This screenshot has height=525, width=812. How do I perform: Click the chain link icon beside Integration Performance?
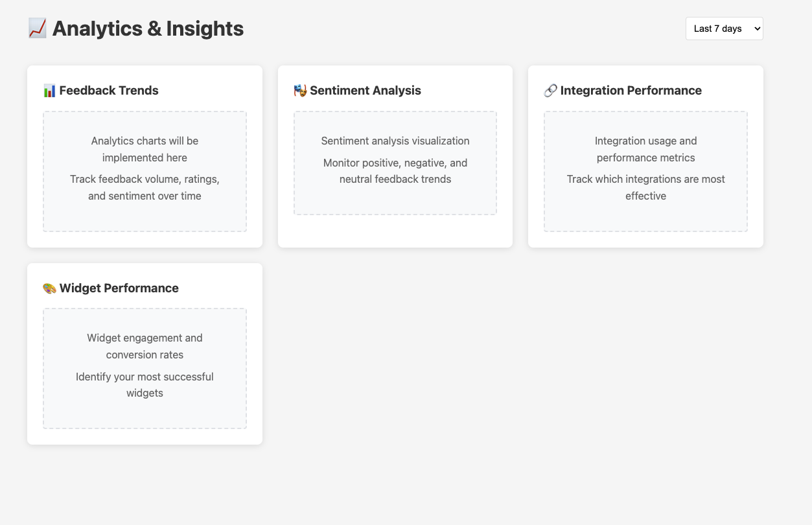click(x=550, y=91)
